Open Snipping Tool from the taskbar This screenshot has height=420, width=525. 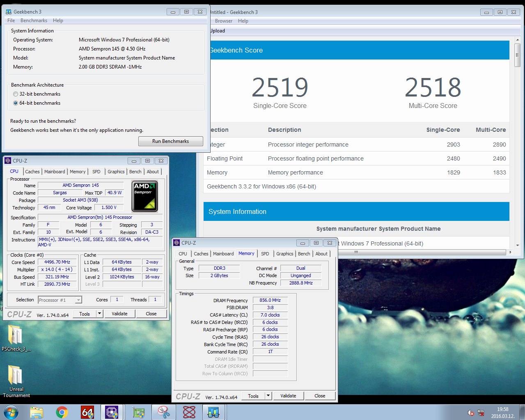164,412
